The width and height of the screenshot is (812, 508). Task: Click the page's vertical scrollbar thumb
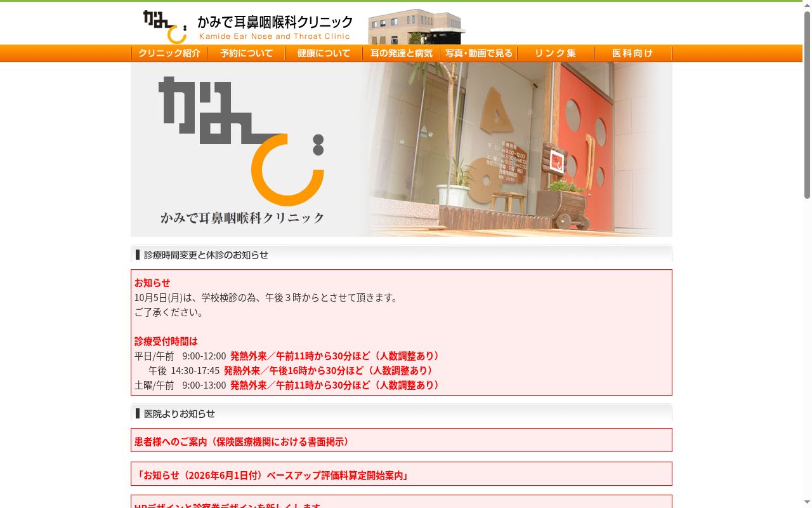(807, 105)
